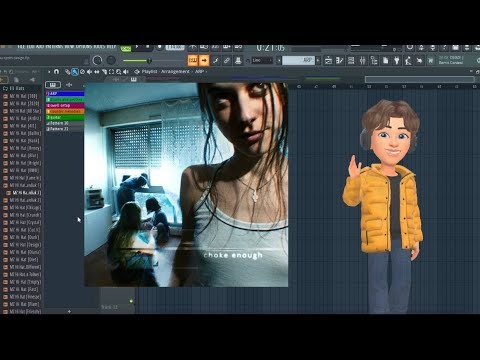The height and width of the screenshot is (360, 480).
Task: Adjust the master volume knob
Action: pyautogui.click(x=97, y=60)
